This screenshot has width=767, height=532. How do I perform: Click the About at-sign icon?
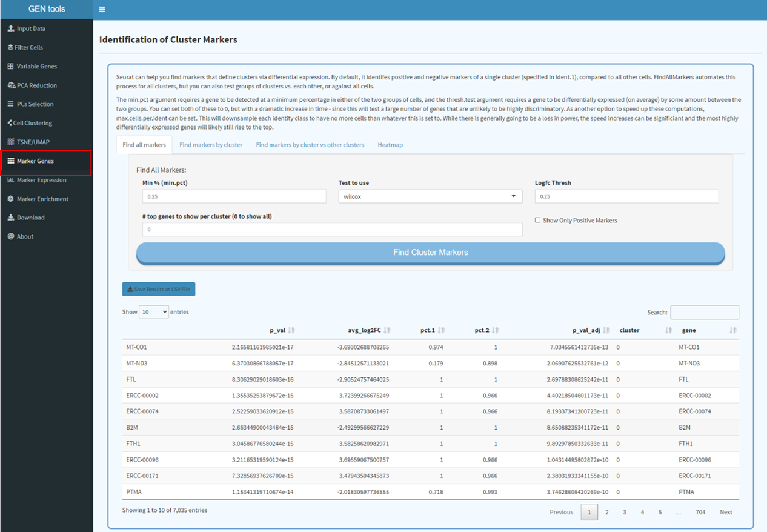pyautogui.click(x=10, y=236)
